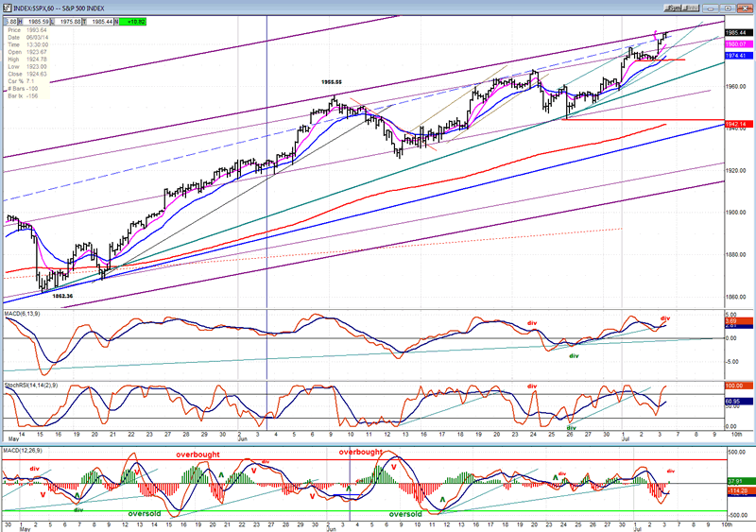Image resolution: width=756 pixels, height=532 pixels.
Task: Click the 1860.00 price axis label
Action: (736, 297)
